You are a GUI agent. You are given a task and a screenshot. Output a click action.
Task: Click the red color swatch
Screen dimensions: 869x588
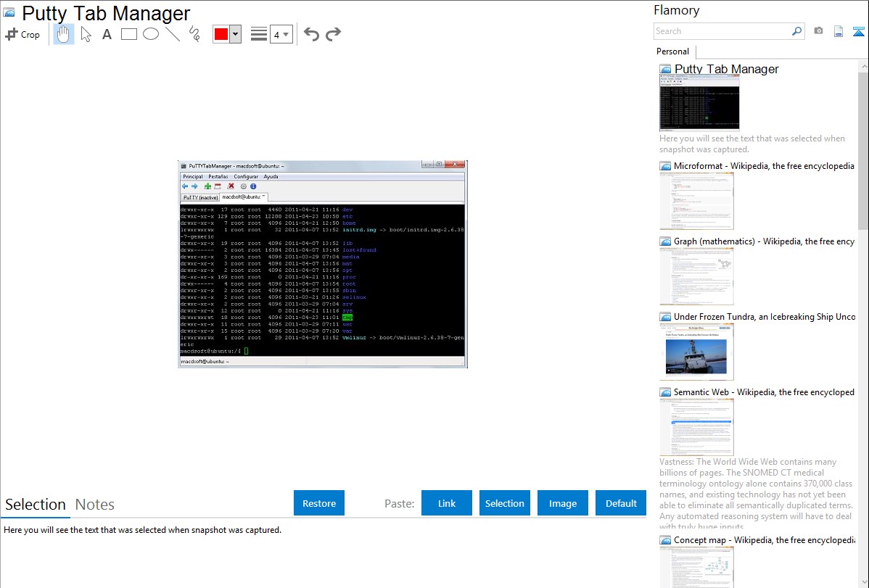pos(221,34)
